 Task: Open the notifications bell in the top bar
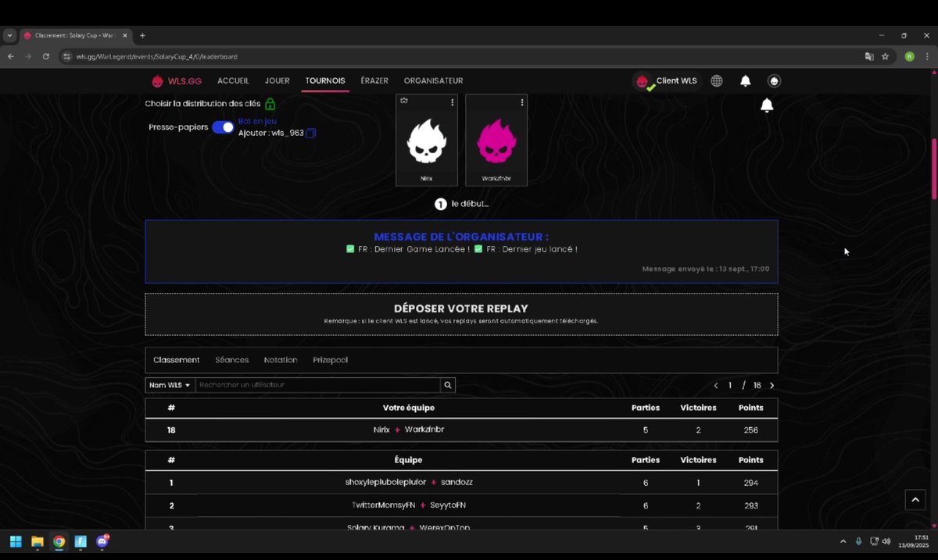tap(745, 80)
